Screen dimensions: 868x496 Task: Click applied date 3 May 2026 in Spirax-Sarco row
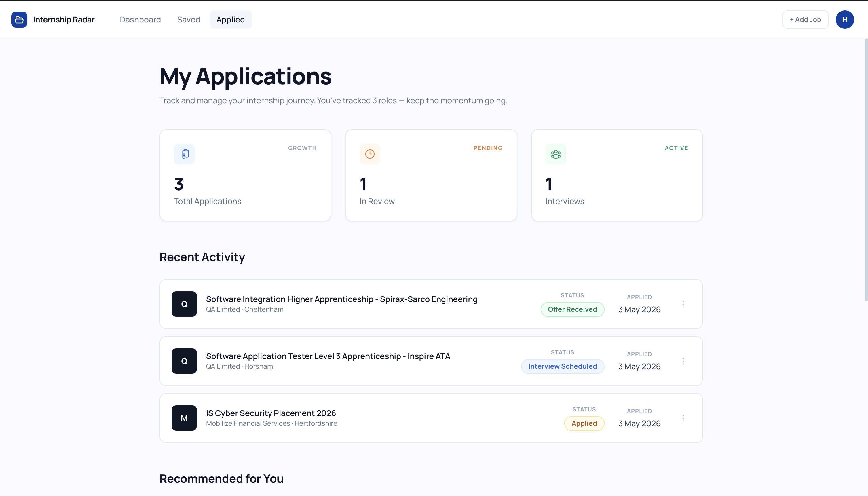point(639,310)
